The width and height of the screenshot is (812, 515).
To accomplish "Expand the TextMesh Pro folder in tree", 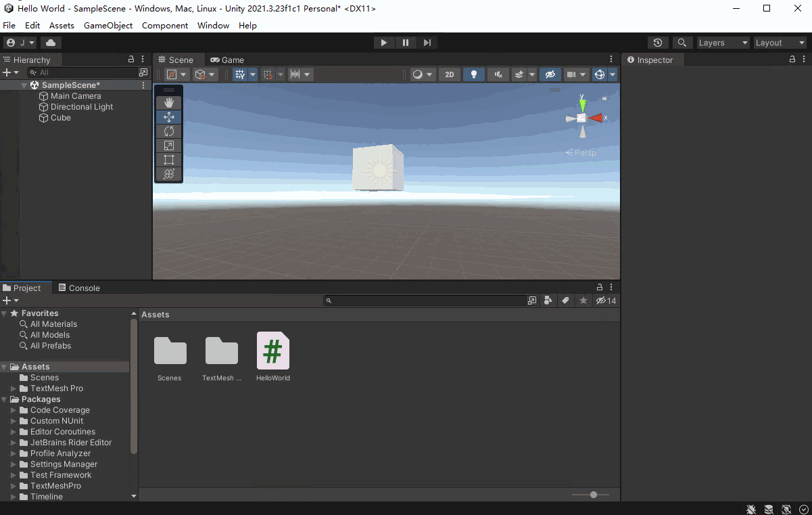I will coord(14,388).
